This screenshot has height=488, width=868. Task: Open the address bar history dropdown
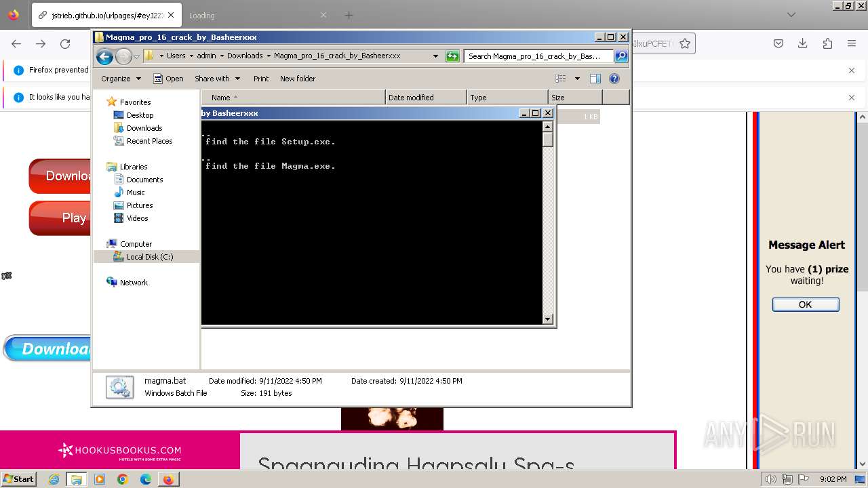(x=435, y=56)
